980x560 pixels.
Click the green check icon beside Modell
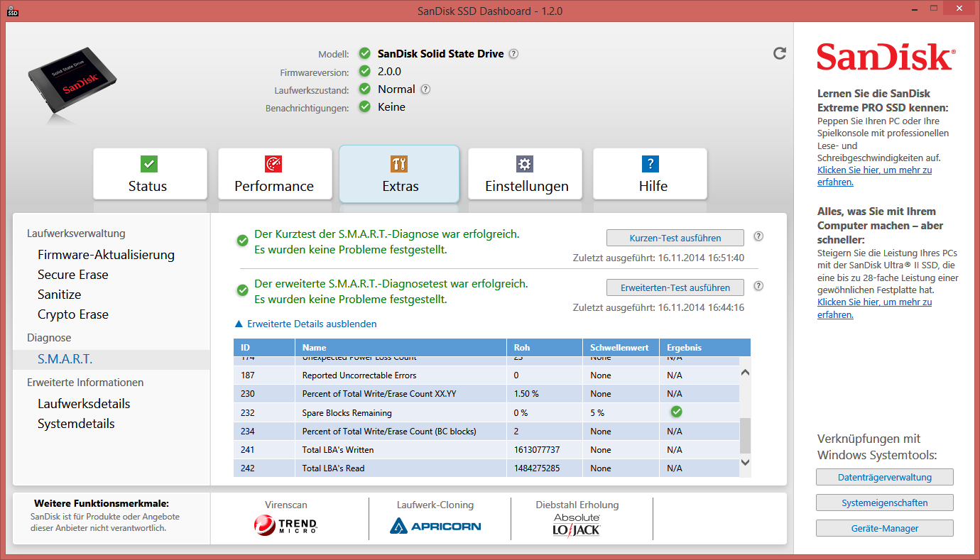point(365,53)
